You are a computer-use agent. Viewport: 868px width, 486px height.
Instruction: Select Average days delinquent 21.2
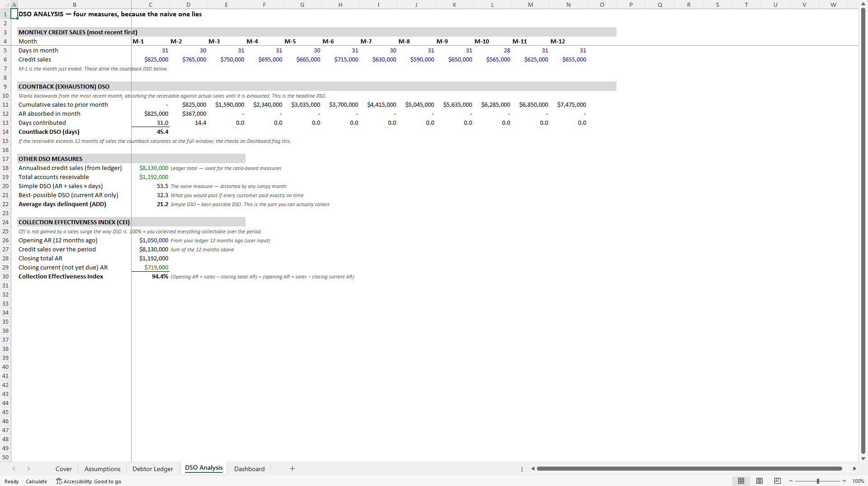coord(150,204)
